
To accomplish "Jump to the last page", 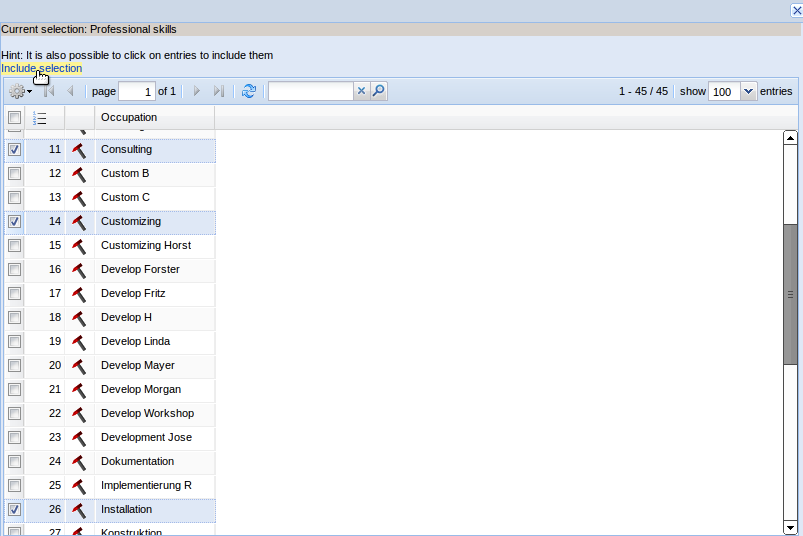I will (219, 91).
